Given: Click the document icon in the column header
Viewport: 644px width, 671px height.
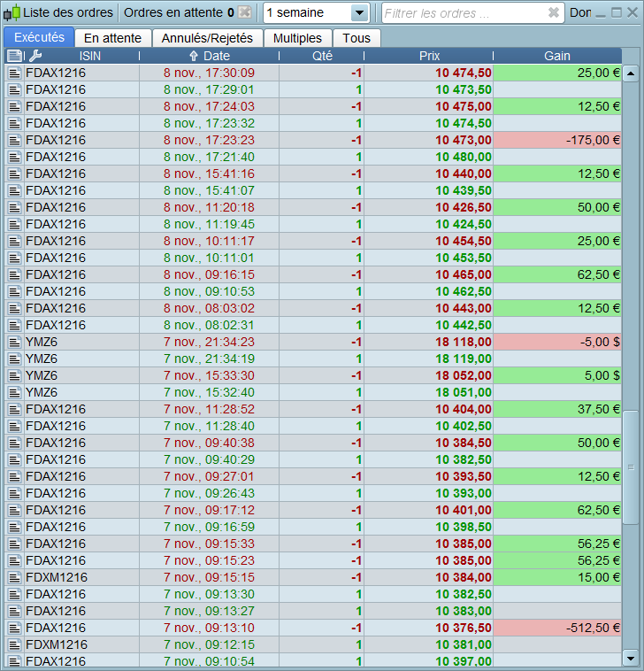Looking at the screenshot, I should click(x=14, y=56).
